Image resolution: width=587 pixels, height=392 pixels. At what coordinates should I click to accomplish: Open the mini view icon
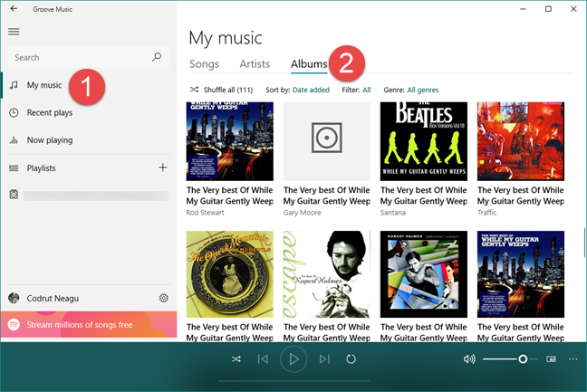click(551, 359)
